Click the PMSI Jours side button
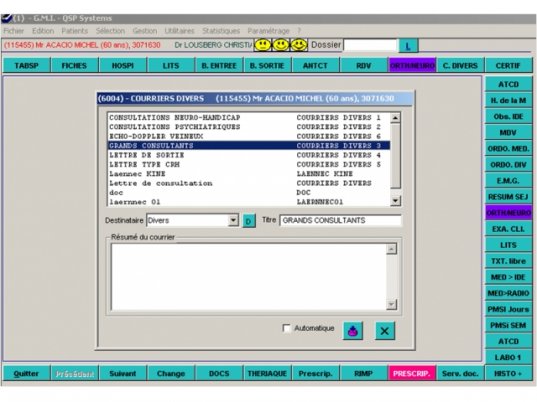Viewport: 537px width, 402px height. point(509,309)
